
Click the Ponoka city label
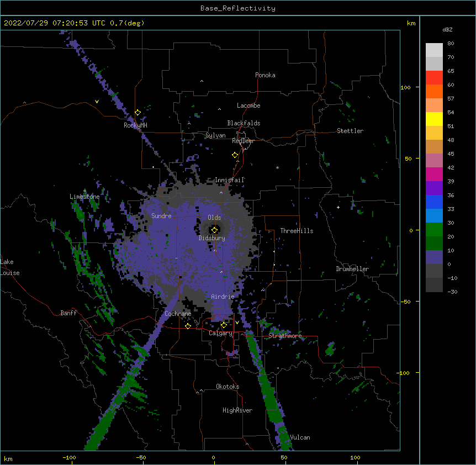265,75
